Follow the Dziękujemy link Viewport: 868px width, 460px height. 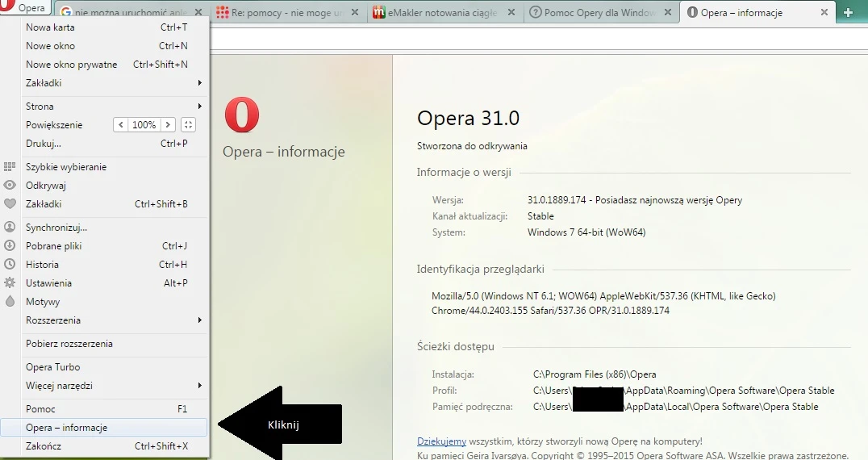[442, 441]
